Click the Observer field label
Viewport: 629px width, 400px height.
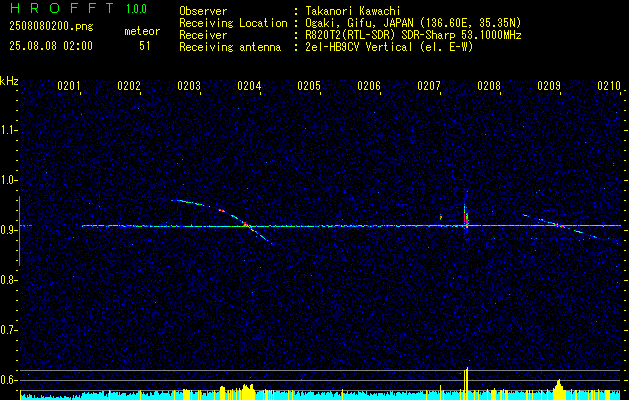tap(203, 11)
